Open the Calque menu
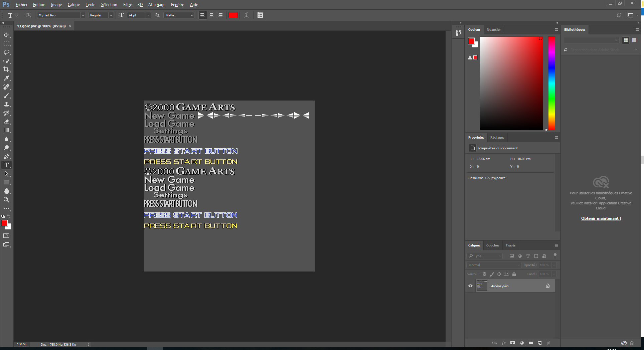This screenshot has height=350, width=644. click(74, 5)
